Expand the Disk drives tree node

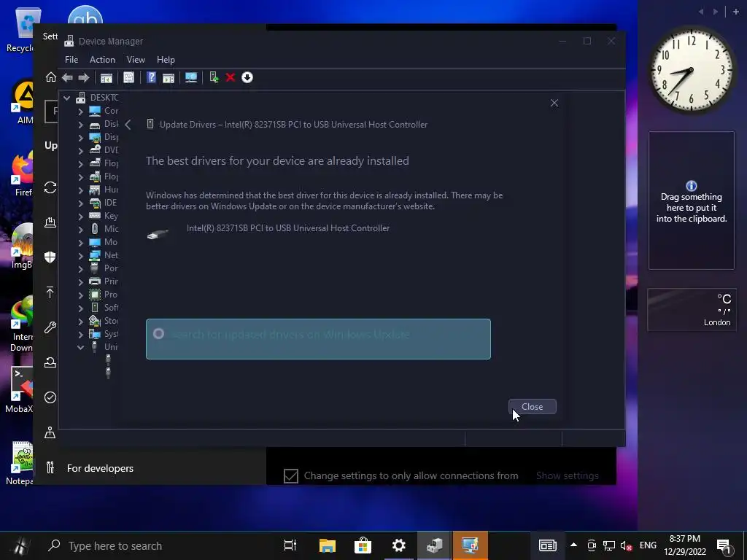coord(80,125)
